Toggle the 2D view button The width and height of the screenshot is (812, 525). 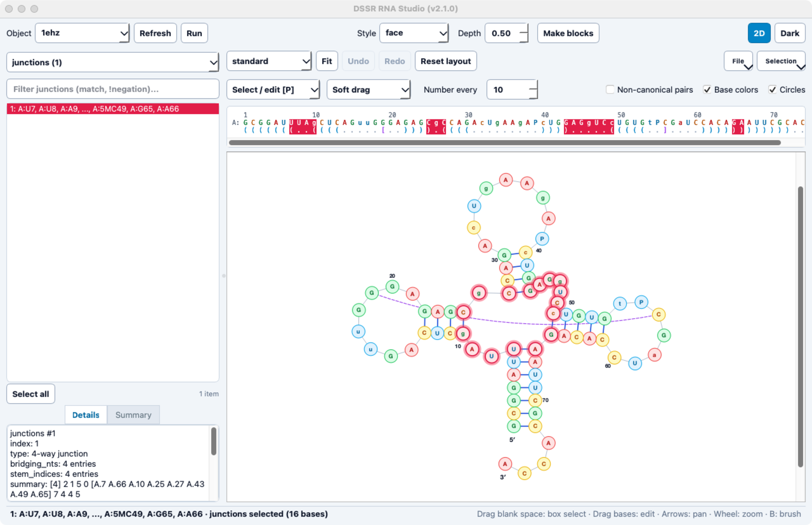click(x=759, y=33)
